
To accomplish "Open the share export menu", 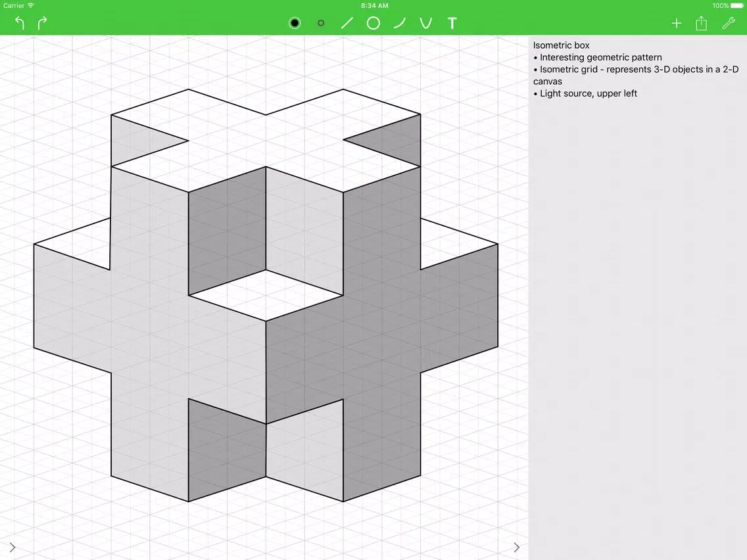I will click(x=701, y=23).
